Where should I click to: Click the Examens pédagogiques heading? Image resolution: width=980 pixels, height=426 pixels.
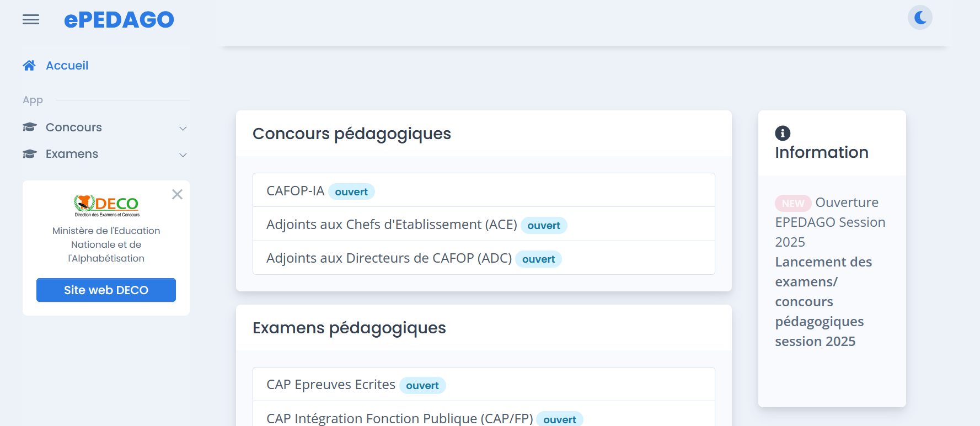(x=349, y=328)
